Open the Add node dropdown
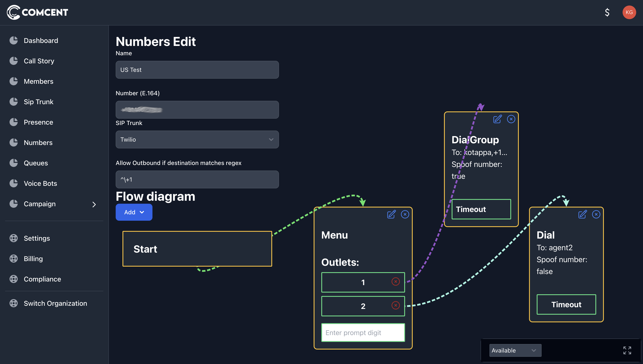The height and width of the screenshot is (364, 643). [134, 212]
